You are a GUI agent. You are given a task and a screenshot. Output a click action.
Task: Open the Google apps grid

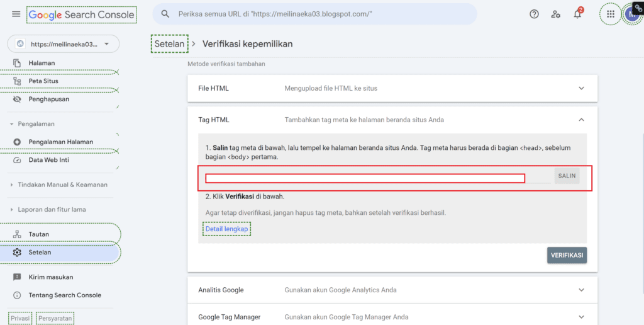pos(611,14)
